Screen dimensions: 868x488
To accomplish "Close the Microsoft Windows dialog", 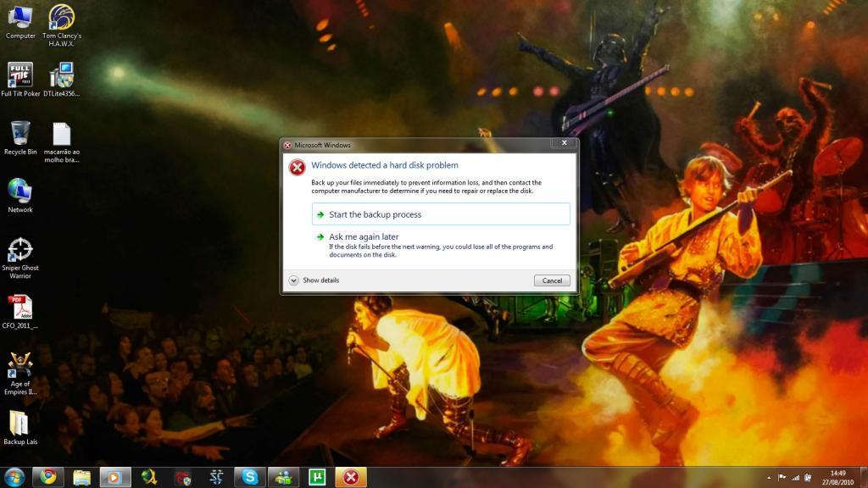I will click(x=564, y=143).
